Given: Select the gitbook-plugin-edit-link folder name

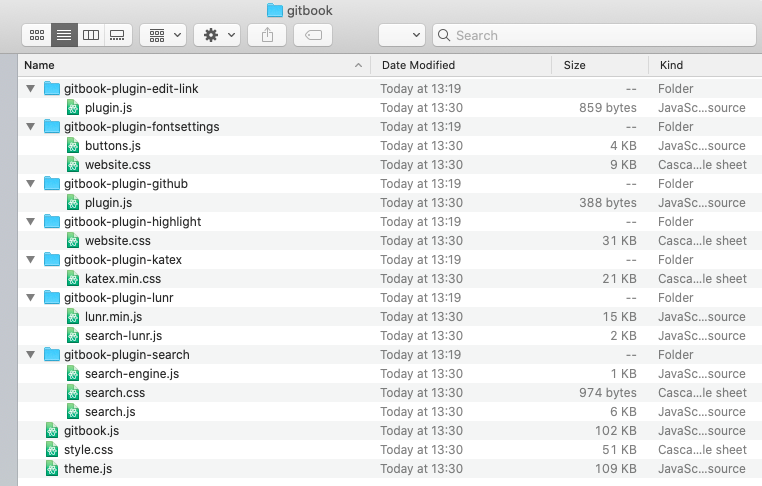Looking at the screenshot, I should pos(131,88).
